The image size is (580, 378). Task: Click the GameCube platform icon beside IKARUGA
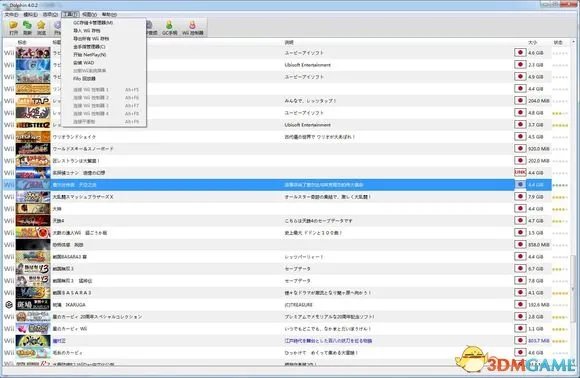click(9, 305)
